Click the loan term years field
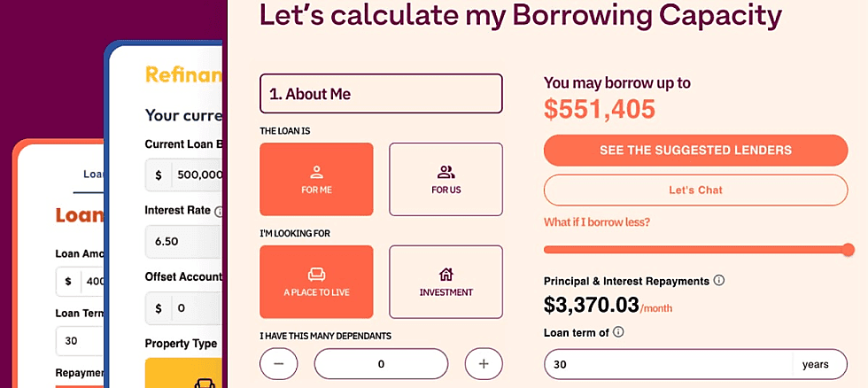Screen dimensions: 868x388 pos(669,364)
